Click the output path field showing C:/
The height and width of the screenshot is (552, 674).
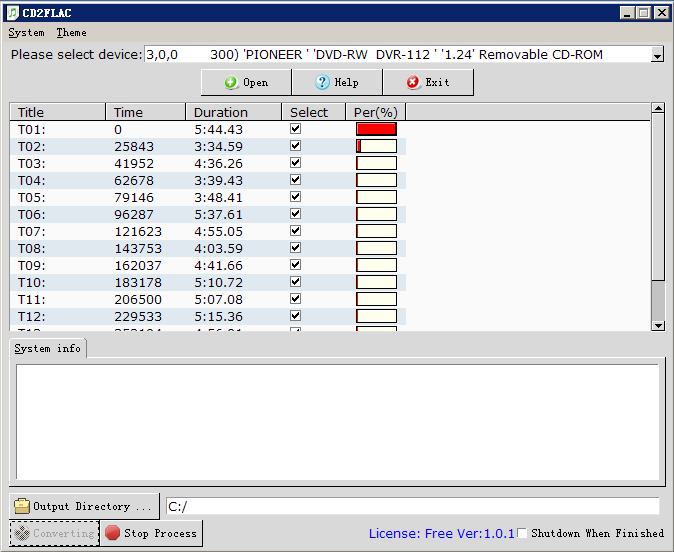click(x=413, y=506)
